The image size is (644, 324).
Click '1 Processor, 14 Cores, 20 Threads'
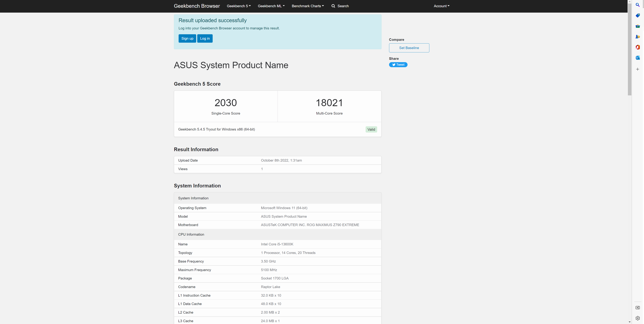pyautogui.click(x=288, y=253)
